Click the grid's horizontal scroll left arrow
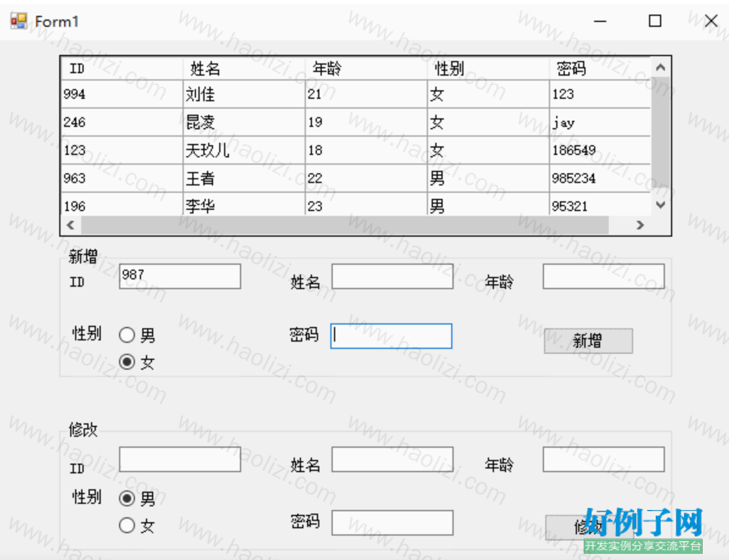 tap(71, 225)
